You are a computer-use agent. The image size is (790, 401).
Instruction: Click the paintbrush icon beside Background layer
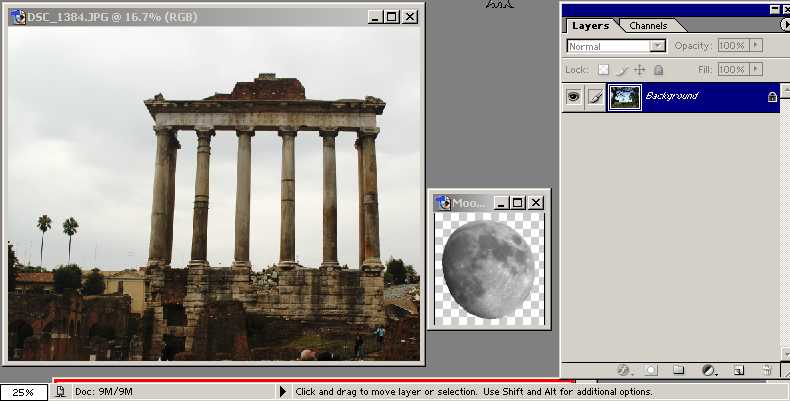tap(595, 97)
